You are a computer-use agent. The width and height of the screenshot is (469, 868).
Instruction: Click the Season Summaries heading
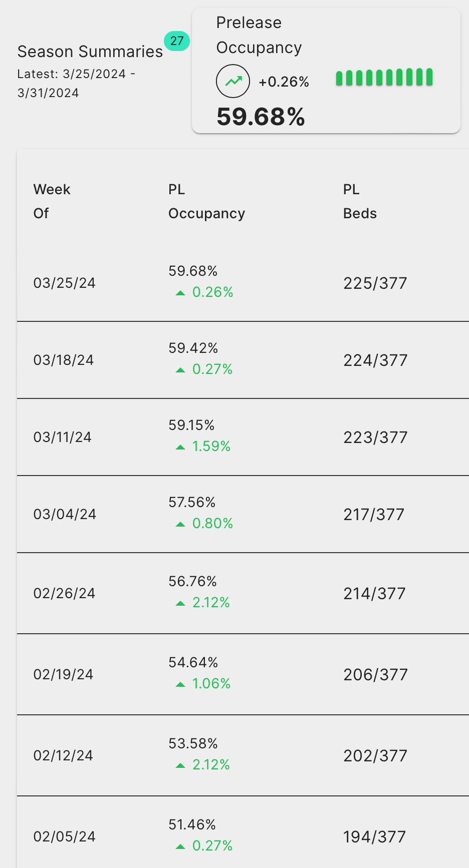(x=90, y=52)
